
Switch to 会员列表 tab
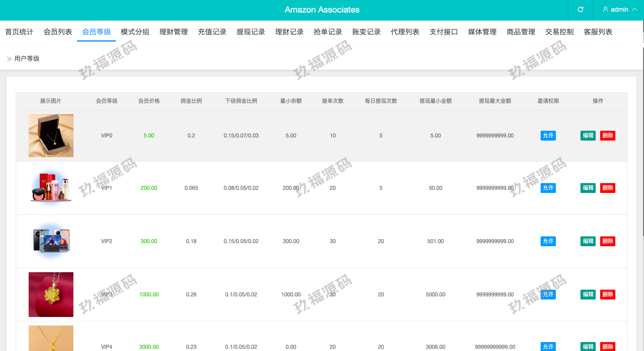(x=58, y=32)
